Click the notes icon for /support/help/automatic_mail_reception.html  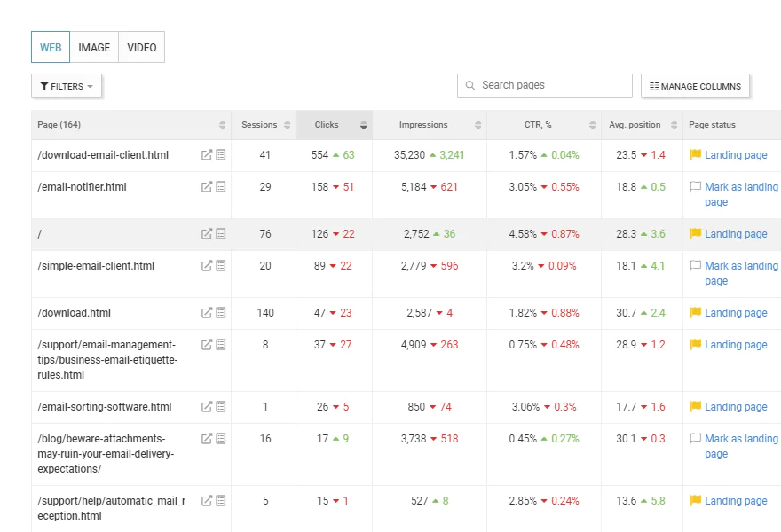click(x=219, y=500)
